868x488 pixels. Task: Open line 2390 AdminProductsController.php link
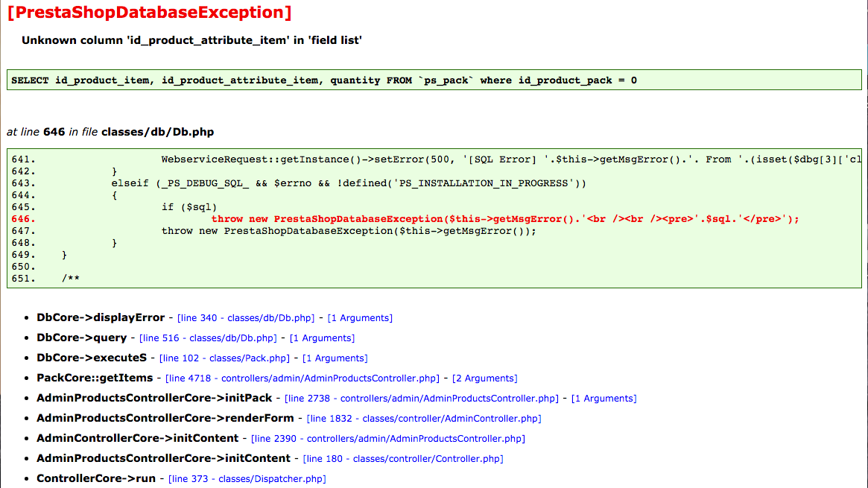click(x=388, y=439)
